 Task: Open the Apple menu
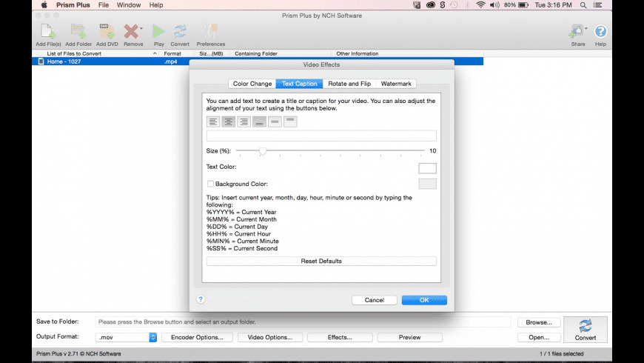[x=44, y=5]
